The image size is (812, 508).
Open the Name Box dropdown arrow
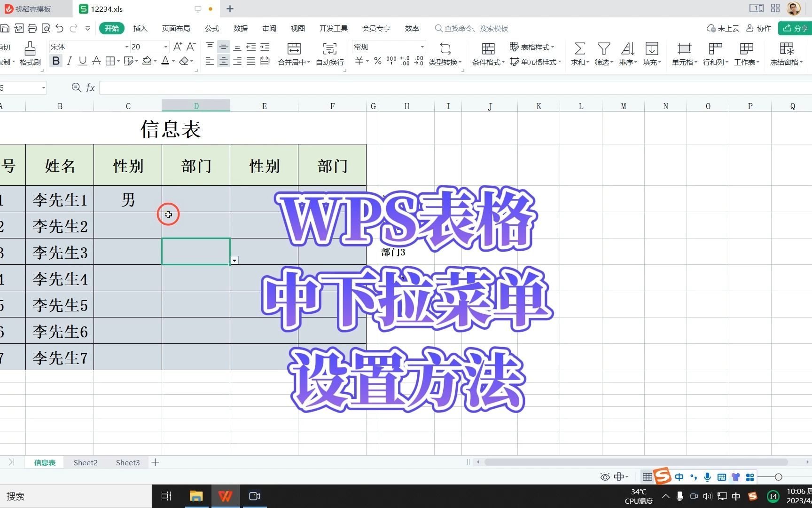point(43,87)
